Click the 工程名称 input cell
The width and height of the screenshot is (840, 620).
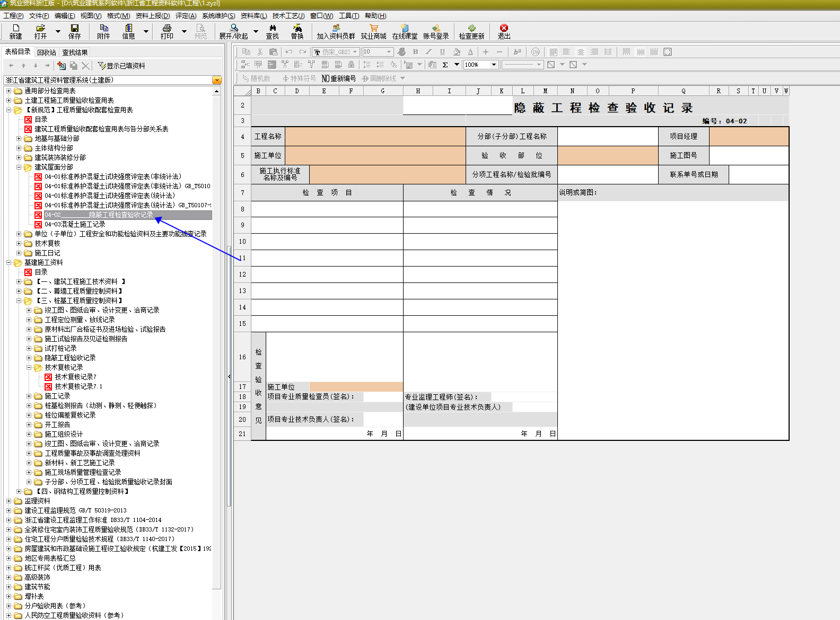(x=375, y=137)
